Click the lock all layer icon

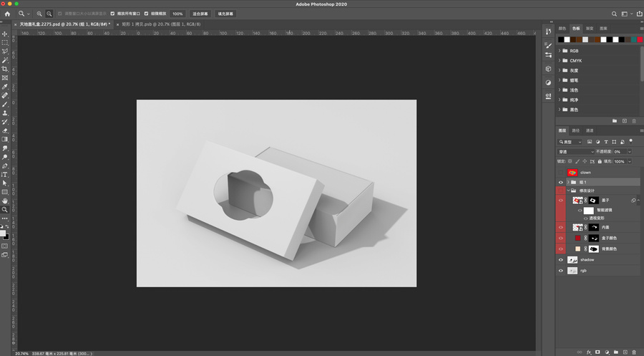[600, 162]
